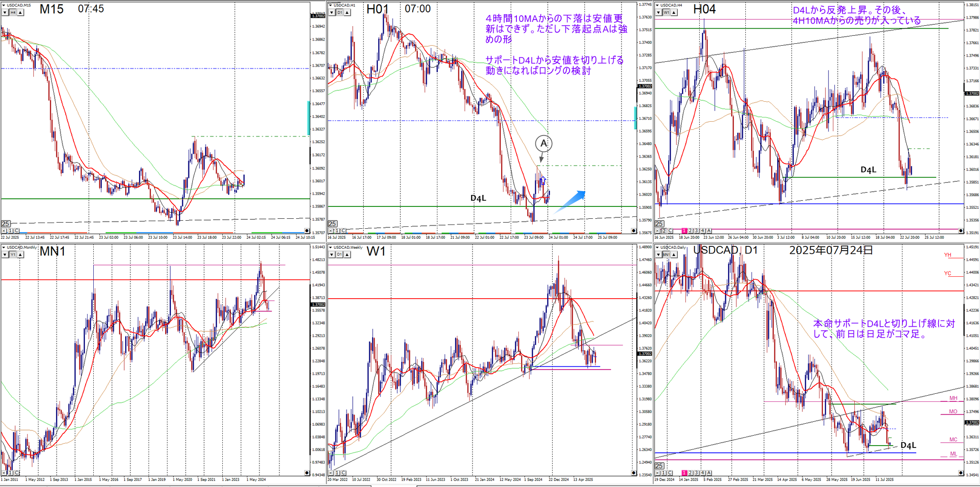
Task: Click the 1 button on Monthly chart panel
Action: [10, 473]
